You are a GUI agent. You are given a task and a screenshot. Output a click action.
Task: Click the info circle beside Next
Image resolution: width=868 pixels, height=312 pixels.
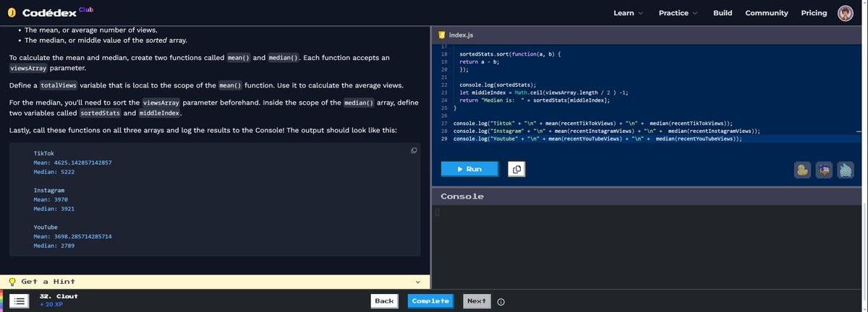(x=501, y=302)
